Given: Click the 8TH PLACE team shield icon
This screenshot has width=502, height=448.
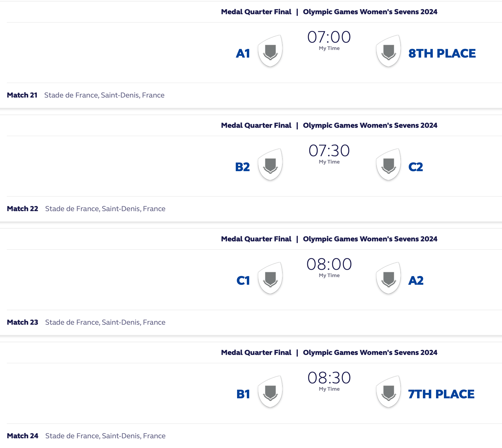Looking at the screenshot, I should point(388,51).
